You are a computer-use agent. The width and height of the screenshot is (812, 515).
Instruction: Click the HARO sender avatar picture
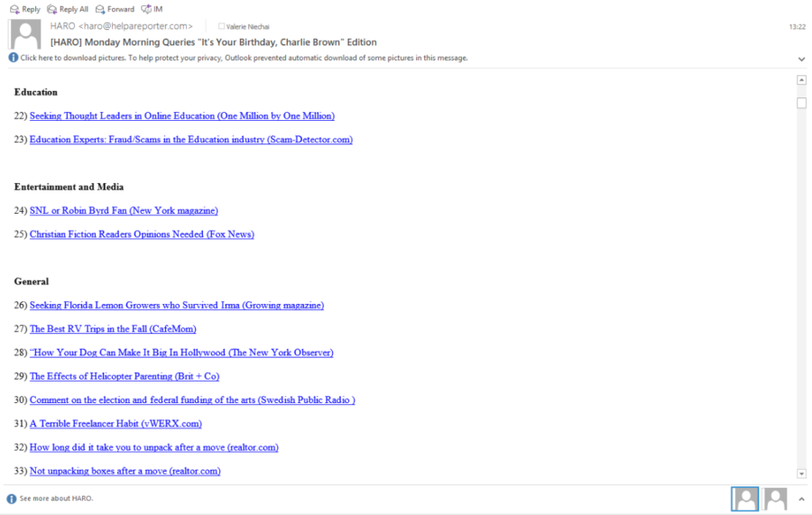[25, 34]
